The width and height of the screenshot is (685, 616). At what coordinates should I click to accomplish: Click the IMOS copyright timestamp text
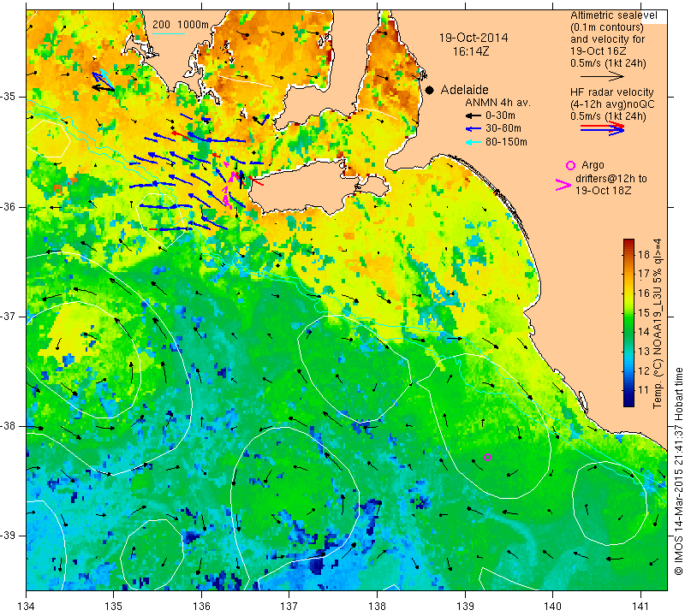[678, 471]
